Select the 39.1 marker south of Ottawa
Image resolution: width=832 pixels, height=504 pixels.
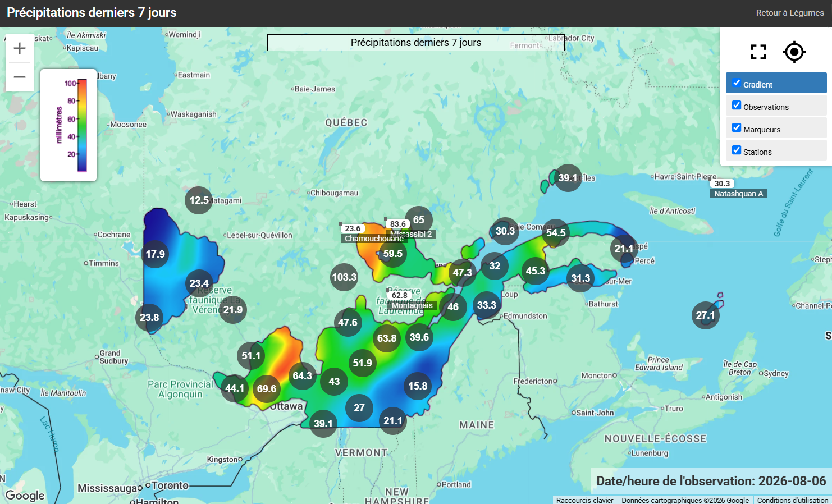click(323, 424)
